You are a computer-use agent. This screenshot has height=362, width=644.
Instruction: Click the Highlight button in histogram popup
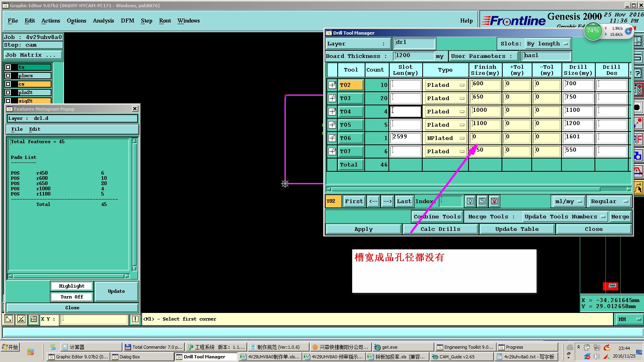pos(72,286)
